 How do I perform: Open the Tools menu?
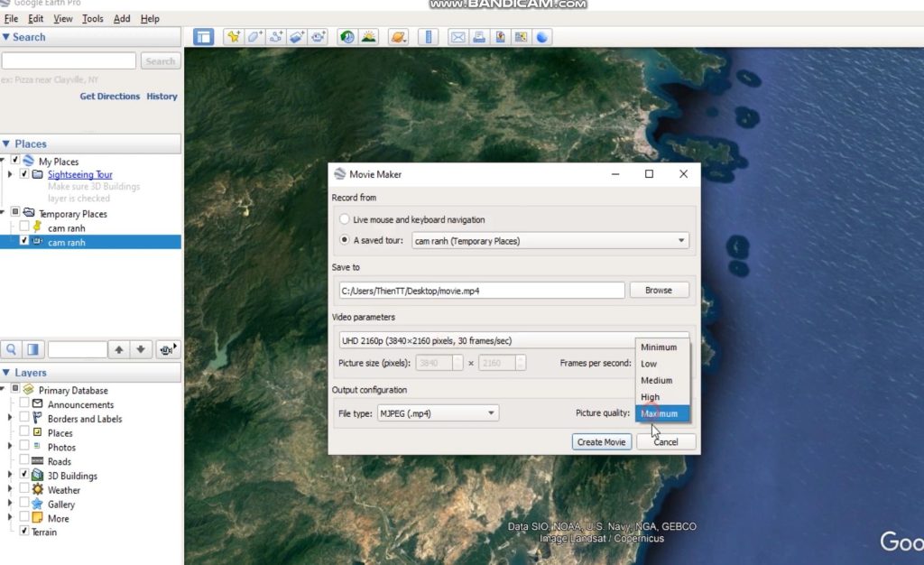point(92,18)
